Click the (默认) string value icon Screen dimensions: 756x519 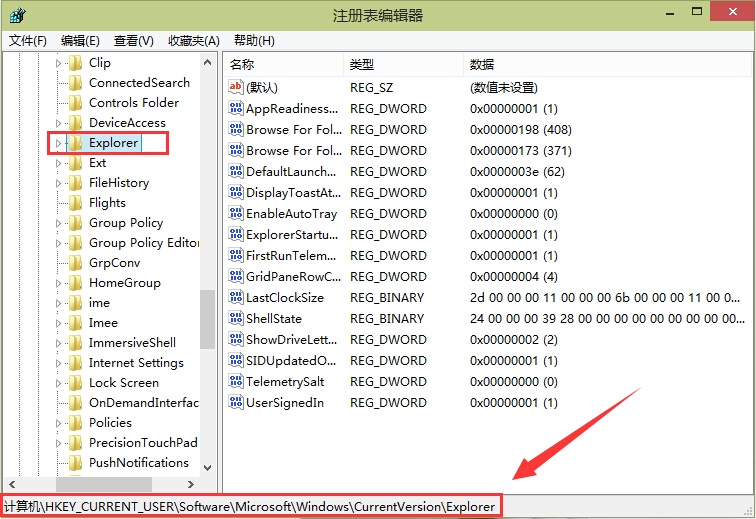236,87
